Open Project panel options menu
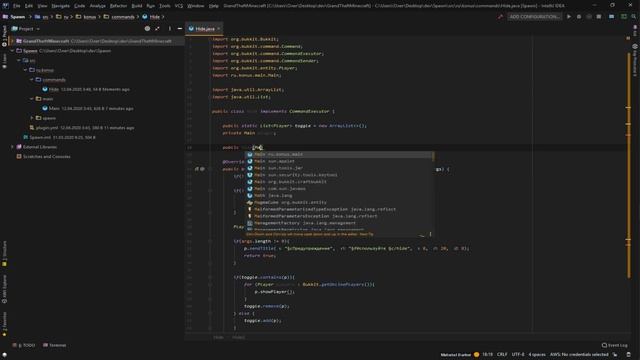Viewport: 640px width, 360px height. coord(170,29)
